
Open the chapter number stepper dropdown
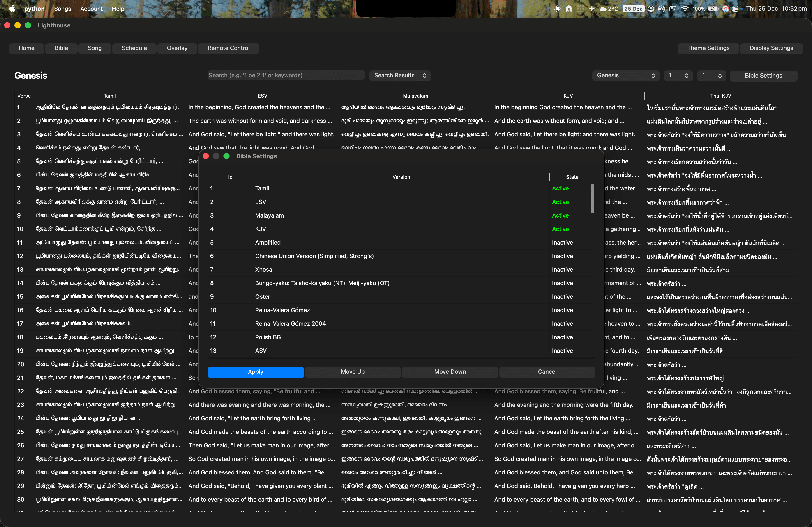tap(678, 75)
